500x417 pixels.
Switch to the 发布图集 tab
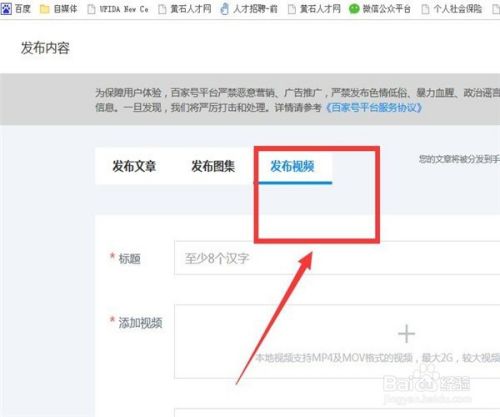[x=213, y=166]
